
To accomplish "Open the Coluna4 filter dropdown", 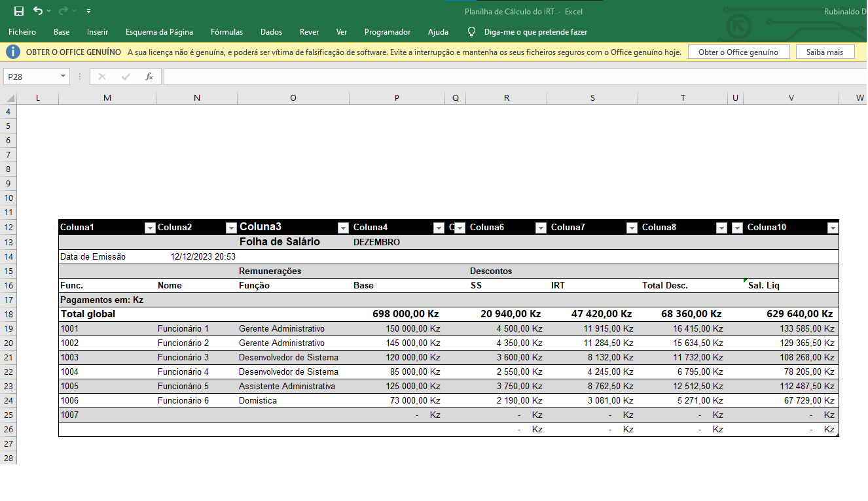I will pyautogui.click(x=439, y=228).
